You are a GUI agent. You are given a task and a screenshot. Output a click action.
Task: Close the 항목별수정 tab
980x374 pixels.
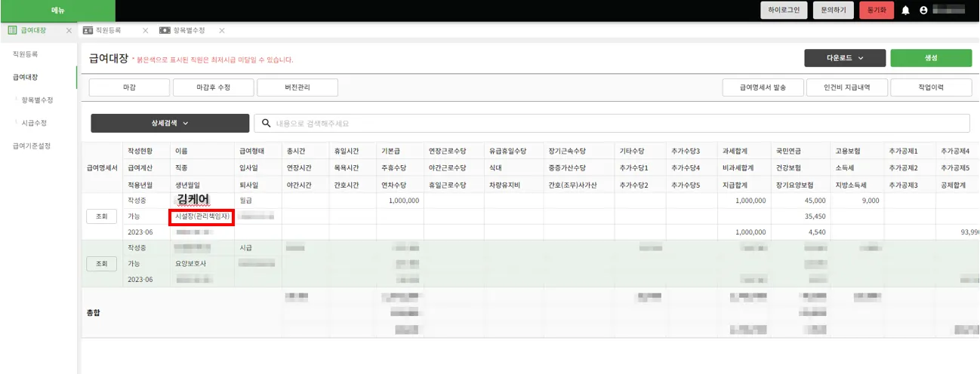(221, 30)
